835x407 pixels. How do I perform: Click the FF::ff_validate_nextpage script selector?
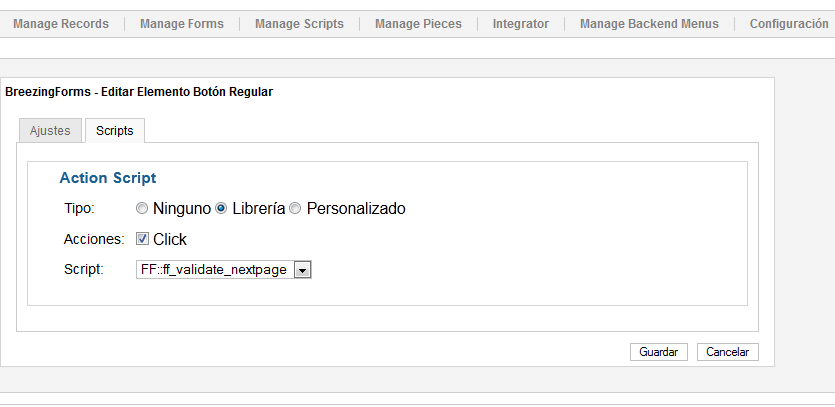pyautogui.click(x=224, y=270)
